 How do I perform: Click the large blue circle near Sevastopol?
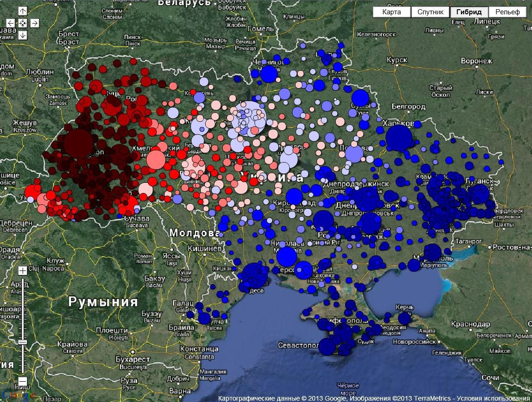click(328, 347)
